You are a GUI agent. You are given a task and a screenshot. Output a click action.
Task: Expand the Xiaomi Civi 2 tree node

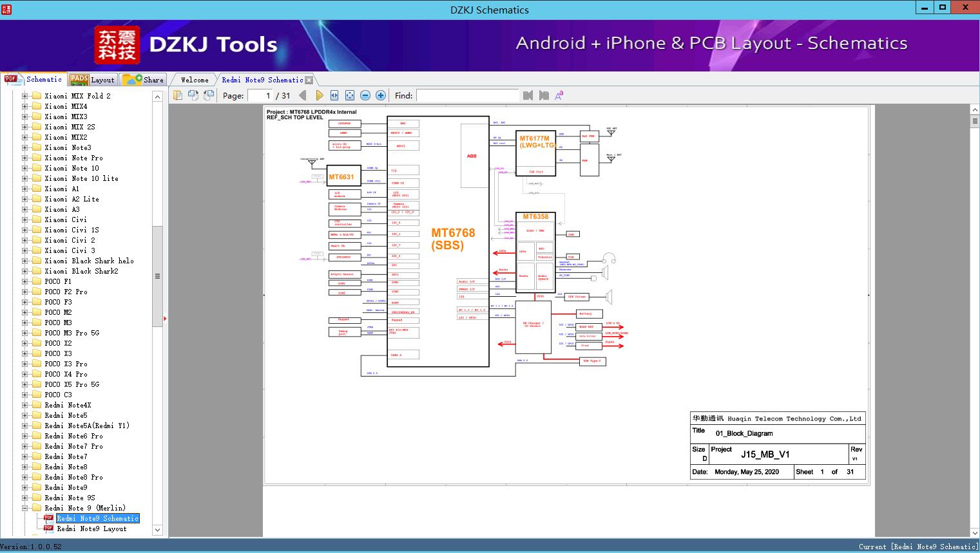pos(24,240)
